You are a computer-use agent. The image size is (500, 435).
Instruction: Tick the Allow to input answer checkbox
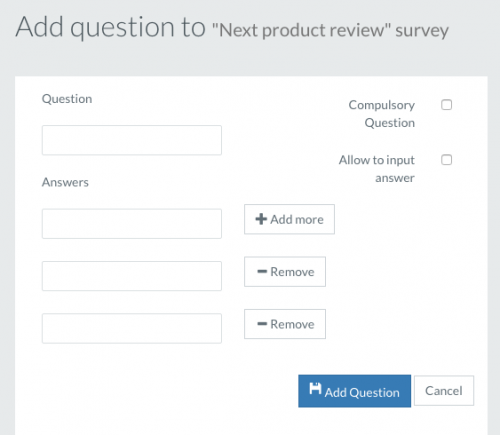[x=446, y=160]
